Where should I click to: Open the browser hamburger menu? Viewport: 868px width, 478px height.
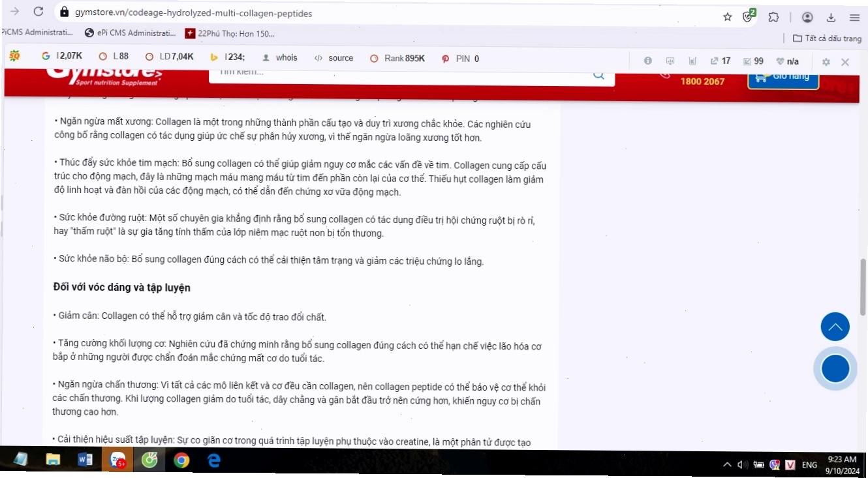click(x=854, y=17)
